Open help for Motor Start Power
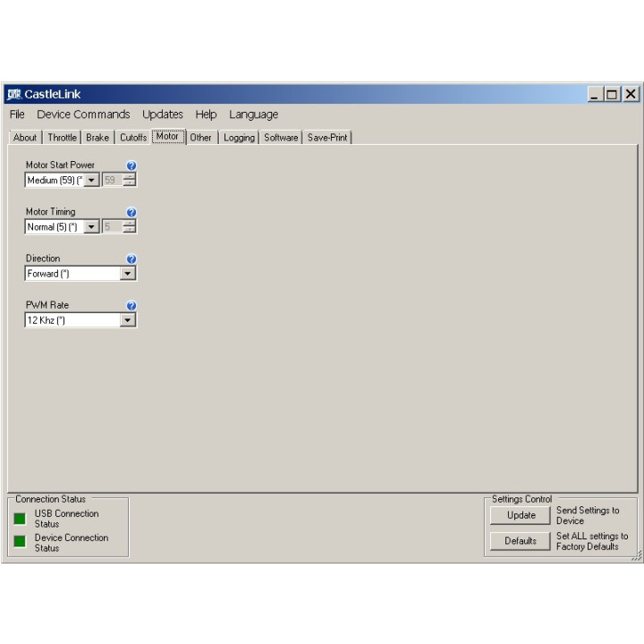The image size is (644, 644). tap(131, 165)
